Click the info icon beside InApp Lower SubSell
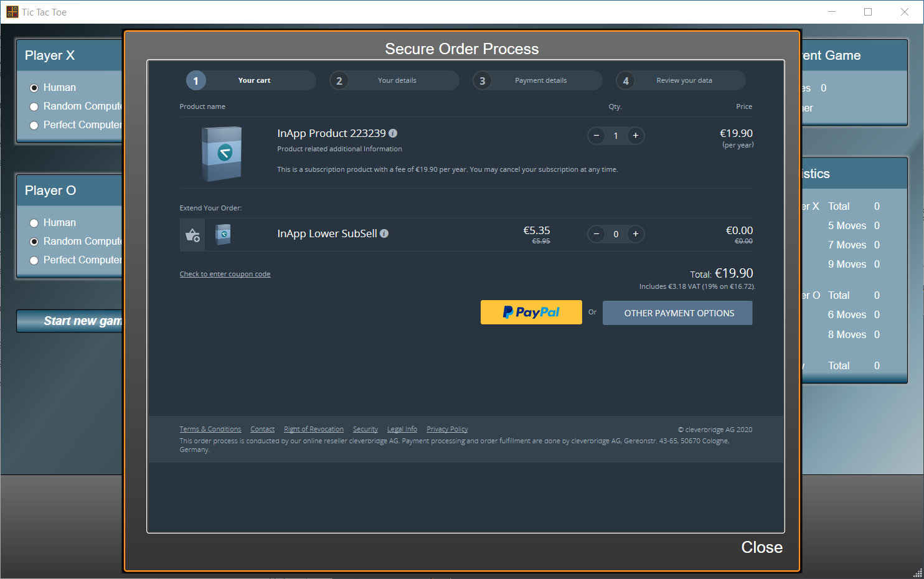 pyautogui.click(x=384, y=233)
